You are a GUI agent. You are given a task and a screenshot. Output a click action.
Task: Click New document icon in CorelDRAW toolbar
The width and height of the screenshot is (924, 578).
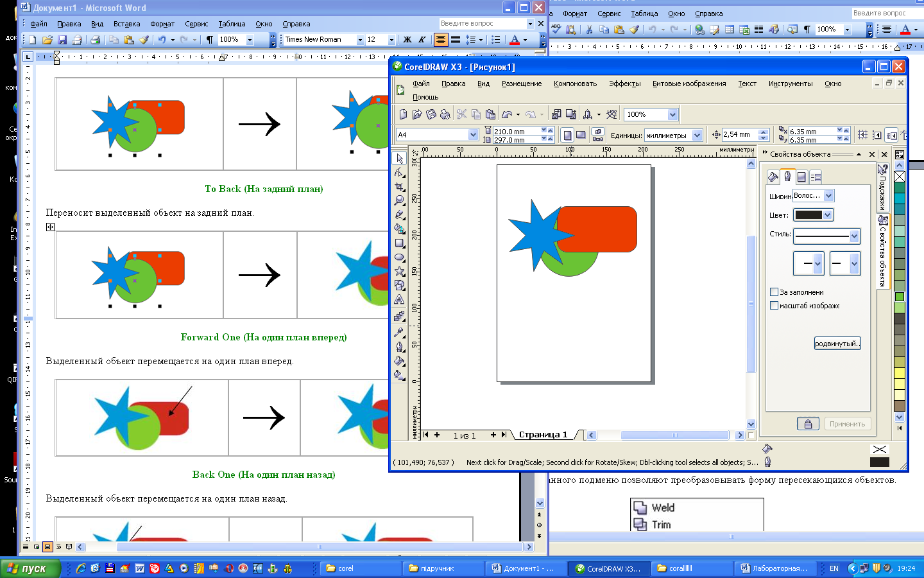[x=403, y=114]
